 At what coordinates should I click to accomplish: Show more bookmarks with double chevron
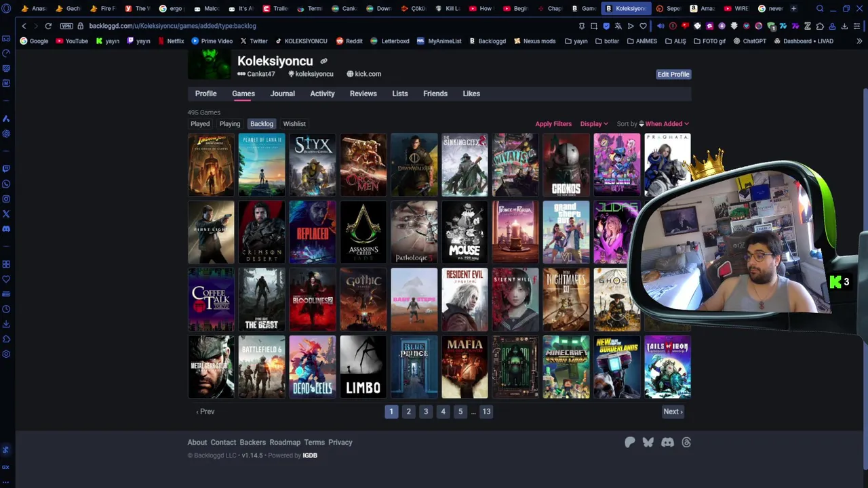point(858,41)
